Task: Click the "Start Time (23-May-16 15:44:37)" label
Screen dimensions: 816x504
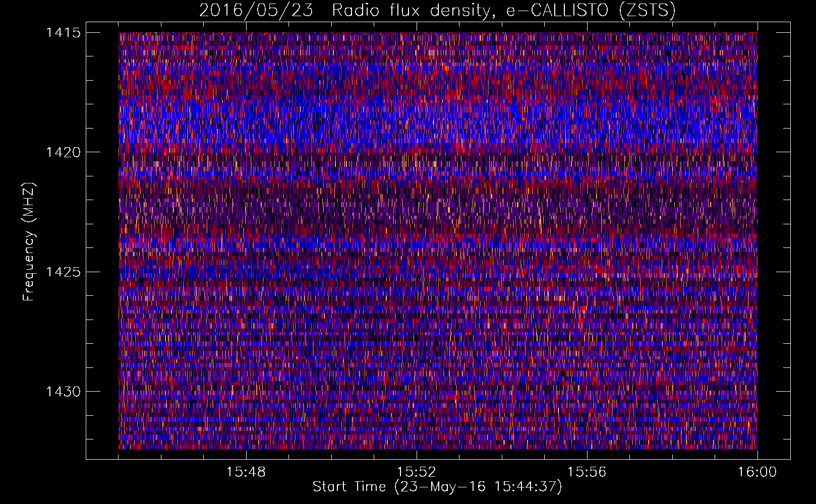Action: [x=437, y=487]
